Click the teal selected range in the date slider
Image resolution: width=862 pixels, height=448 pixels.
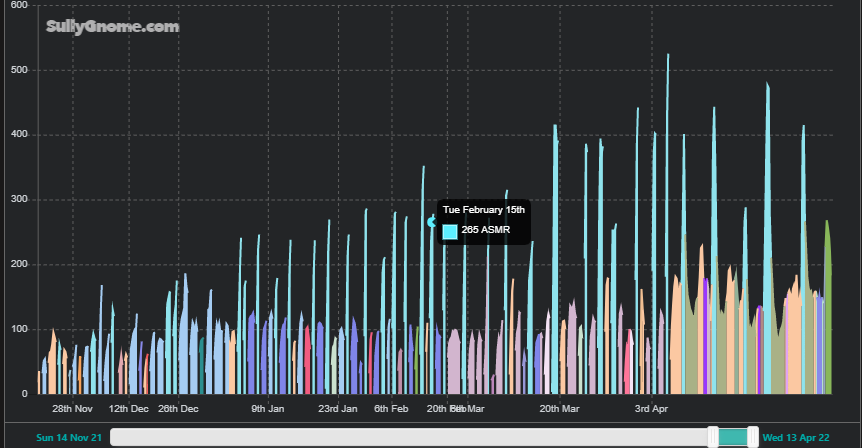[x=733, y=437]
